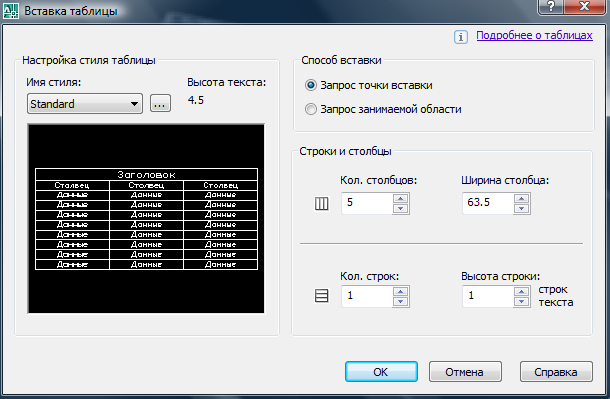610x399 pixels.
Task: Decrease 'Высота строки' with down arrow
Action: click(x=521, y=301)
